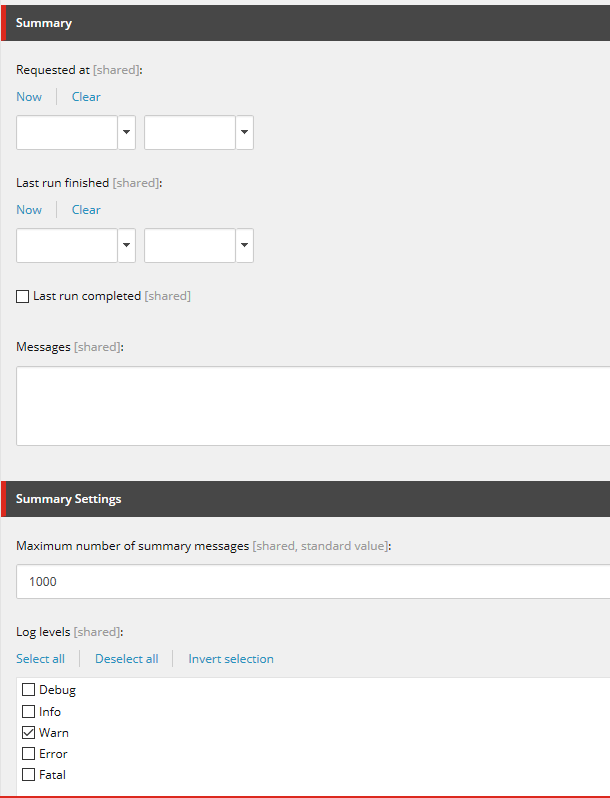The height and width of the screenshot is (798, 610).
Task: Open Last run finished time dropdown arrow
Action: pos(244,246)
